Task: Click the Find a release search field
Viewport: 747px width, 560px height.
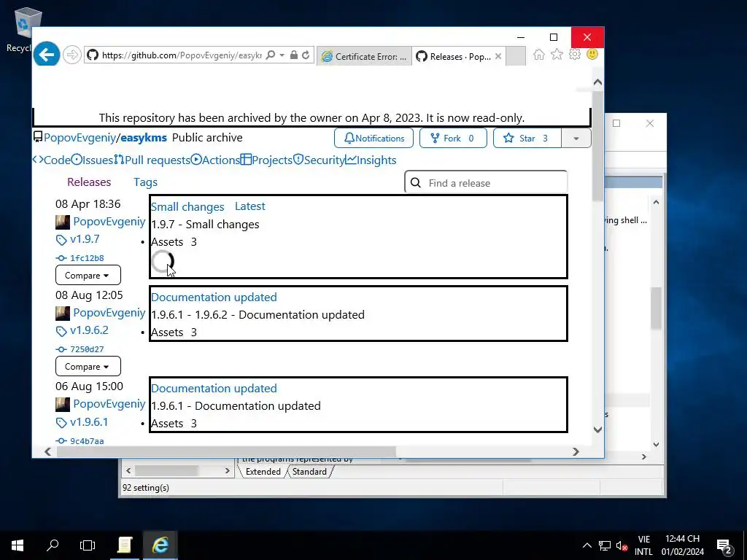Action: [486, 183]
